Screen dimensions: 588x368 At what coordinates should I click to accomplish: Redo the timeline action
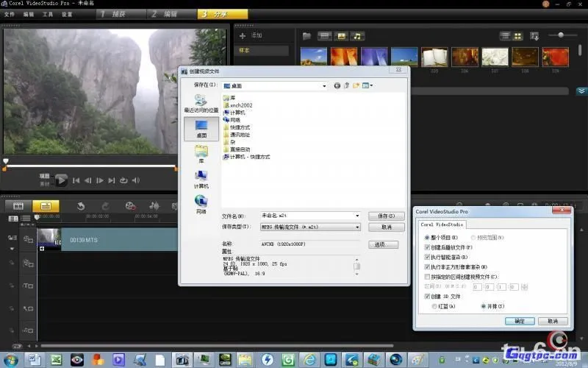click(x=105, y=206)
